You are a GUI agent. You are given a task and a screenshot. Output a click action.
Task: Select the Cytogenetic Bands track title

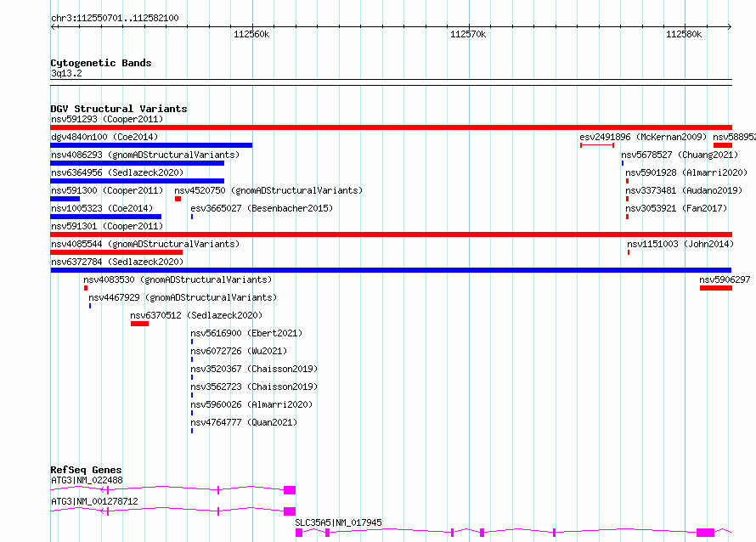(101, 63)
